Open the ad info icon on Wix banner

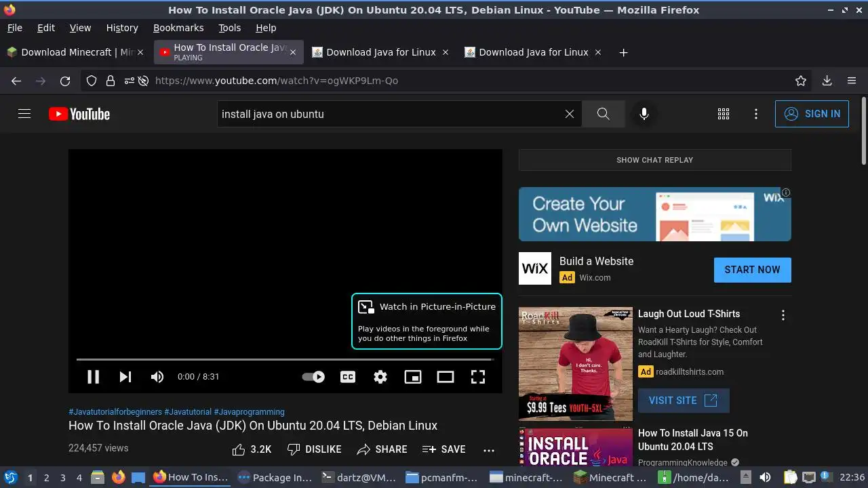(x=786, y=193)
